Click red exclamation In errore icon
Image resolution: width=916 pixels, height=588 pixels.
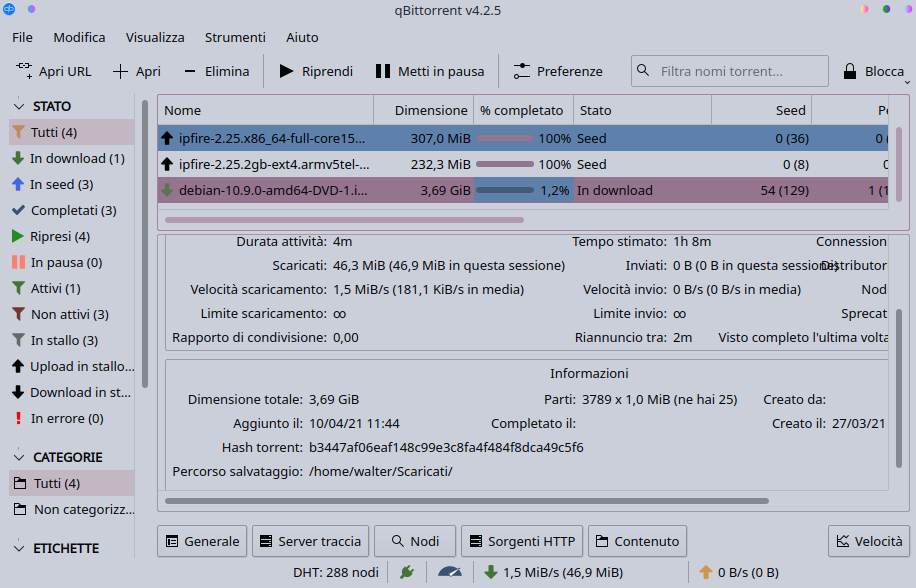18,418
